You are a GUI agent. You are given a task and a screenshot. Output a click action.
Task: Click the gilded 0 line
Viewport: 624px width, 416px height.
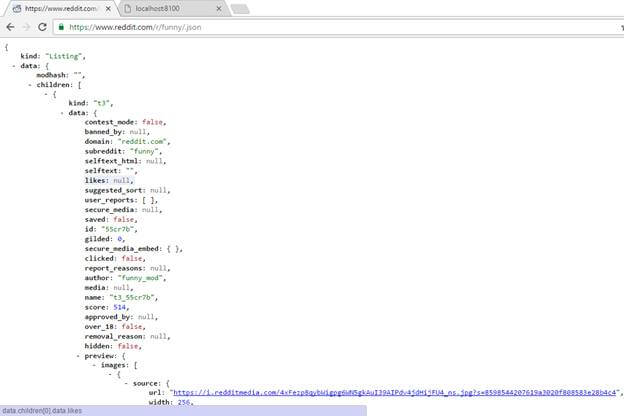(x=105, y=239)
